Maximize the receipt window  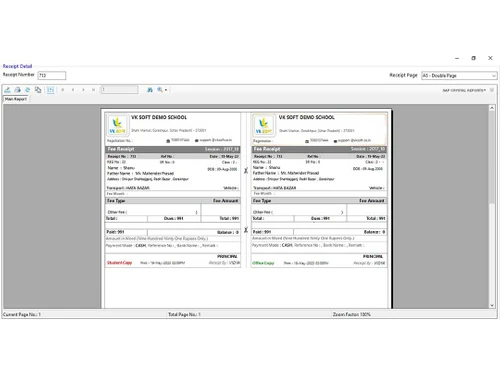tap(473, 58)
